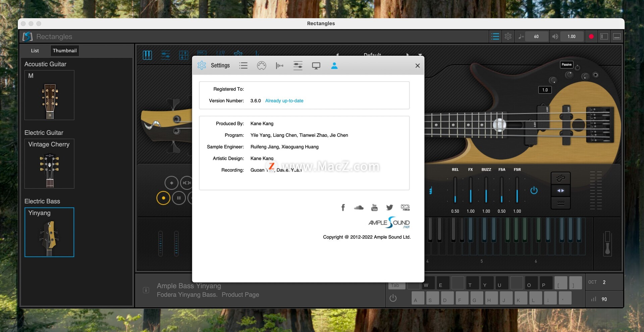644x332 pixels.
Task: Select the Yinyang electric bass thumbnail
Action: (x=49, y=232)
